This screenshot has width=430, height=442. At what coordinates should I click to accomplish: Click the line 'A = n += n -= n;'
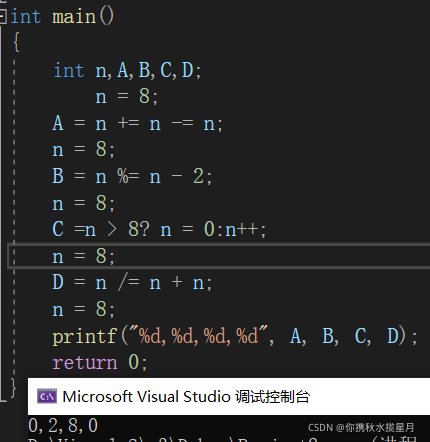(137, 124)
